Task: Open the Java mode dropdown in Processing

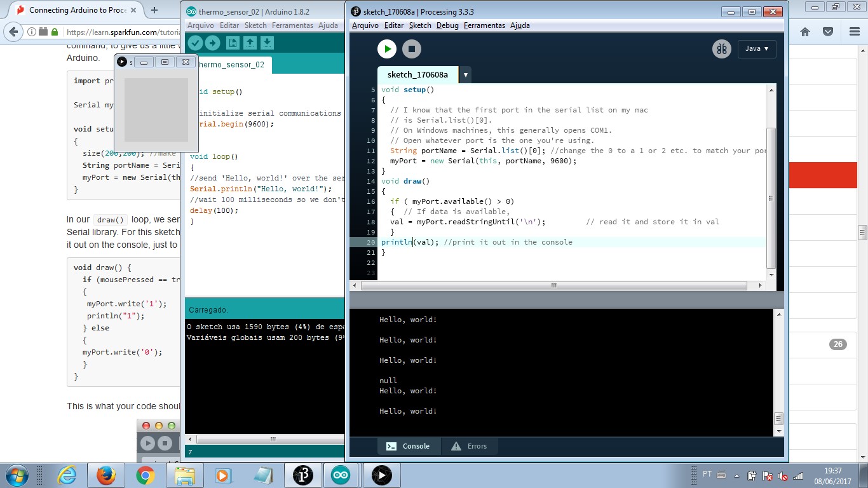Action: pyautogui.click(x=757, y=49)
